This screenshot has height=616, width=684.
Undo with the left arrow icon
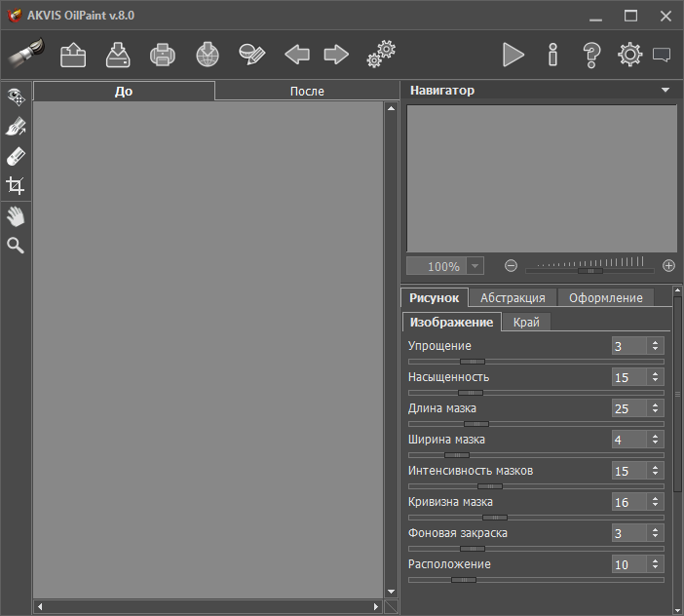(297, 55)
